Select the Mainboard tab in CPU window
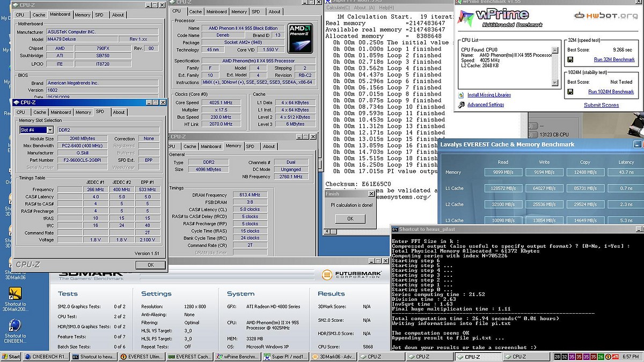This screenshot has height=362, width=644. point(216,11)
